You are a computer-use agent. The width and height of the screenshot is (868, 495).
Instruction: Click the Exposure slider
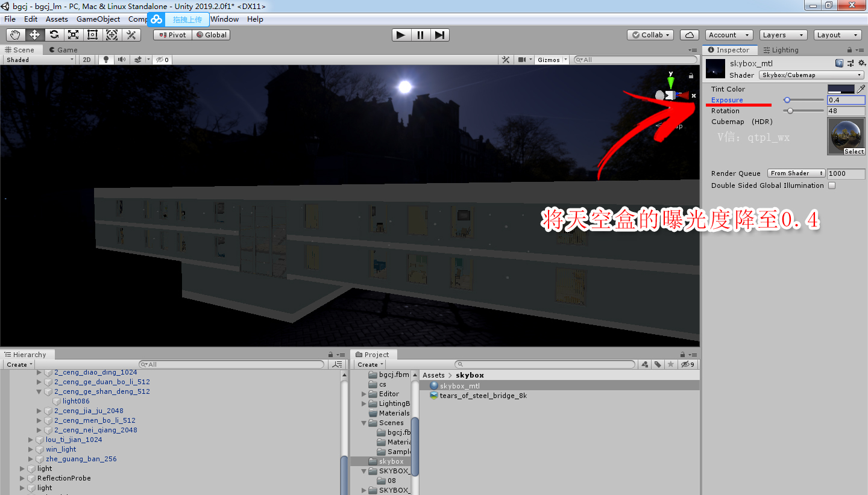804,100
